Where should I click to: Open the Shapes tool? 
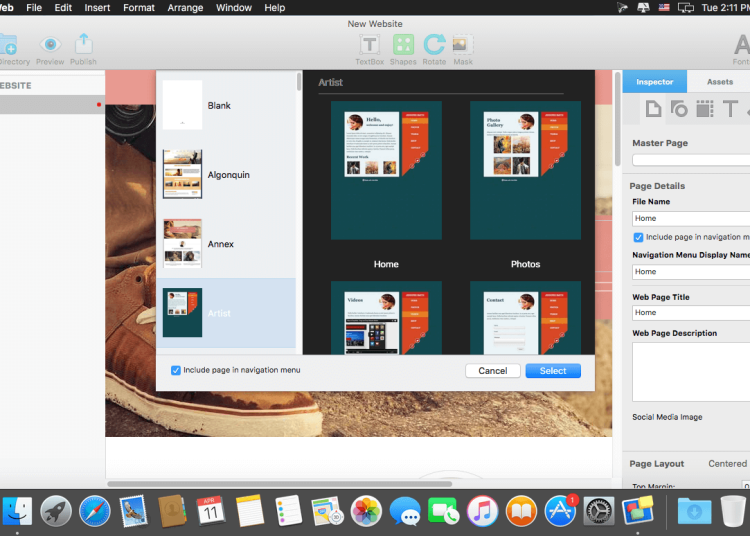pyautogui.click(x=403, y=45)
